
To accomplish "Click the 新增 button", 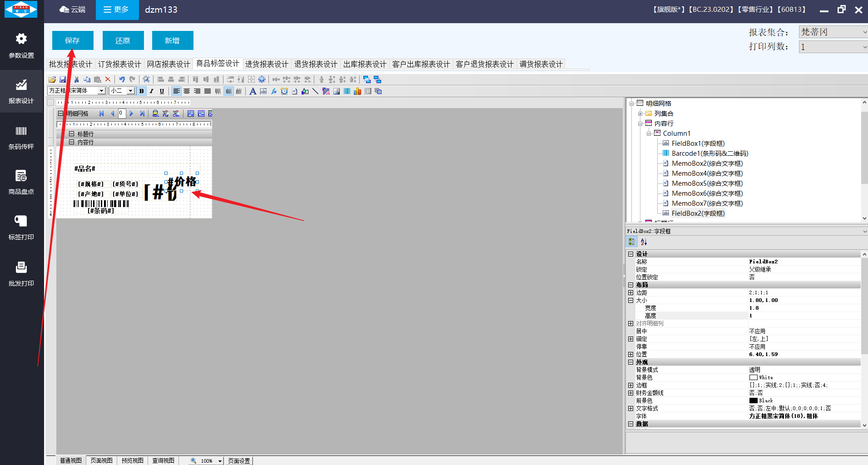I will [173, 40].
